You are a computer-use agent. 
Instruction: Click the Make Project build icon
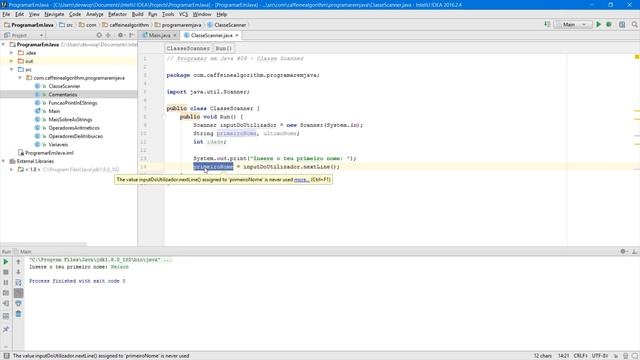(547, 24)
